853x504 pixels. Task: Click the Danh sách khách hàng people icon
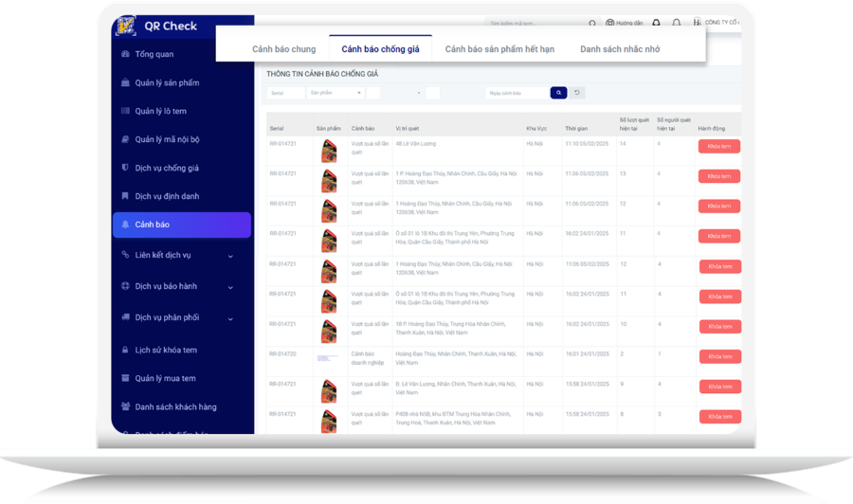coord(125,406)
